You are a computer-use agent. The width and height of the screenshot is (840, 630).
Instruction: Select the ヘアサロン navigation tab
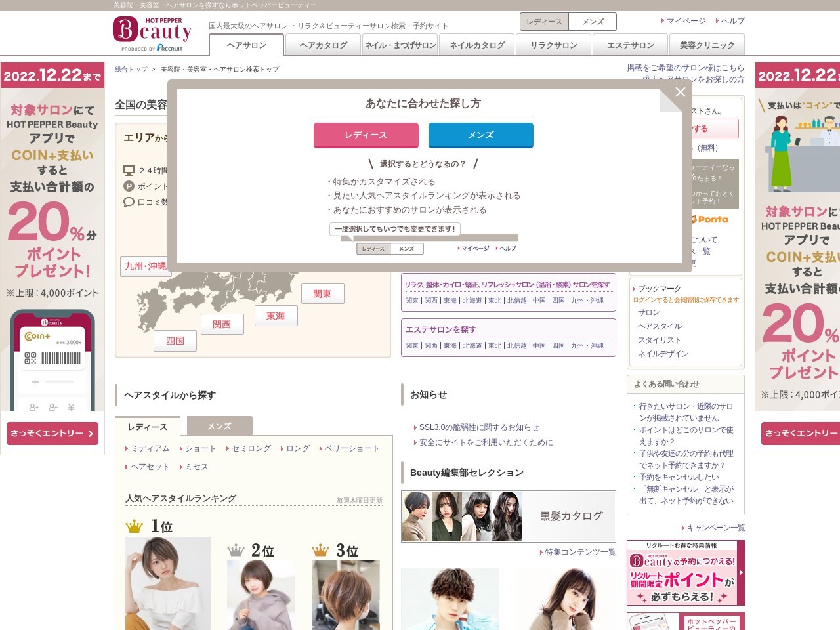pyautogui.click(x=246, y=45)
